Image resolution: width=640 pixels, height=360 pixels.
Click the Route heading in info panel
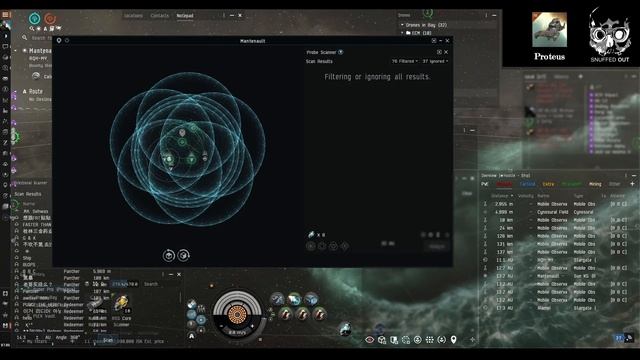click(36, 91)
